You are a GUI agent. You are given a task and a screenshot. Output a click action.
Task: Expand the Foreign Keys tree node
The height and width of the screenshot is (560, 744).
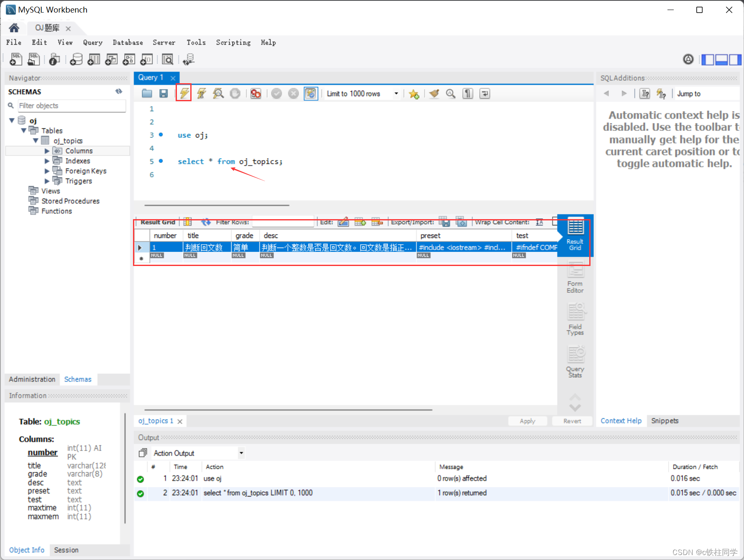47,171
